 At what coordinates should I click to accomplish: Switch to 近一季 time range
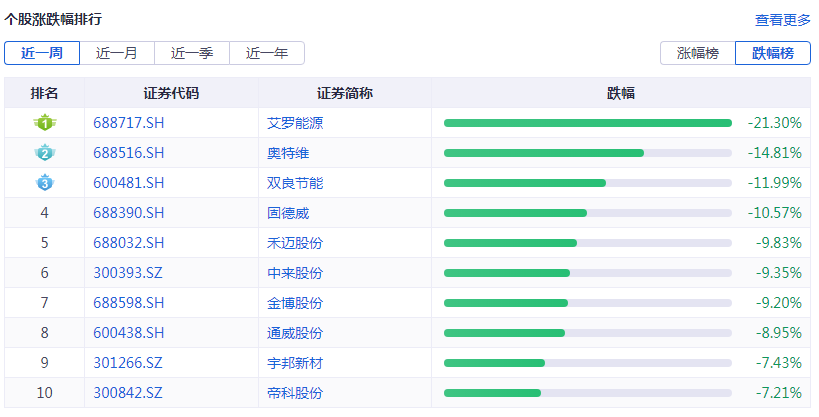point(191,53)
